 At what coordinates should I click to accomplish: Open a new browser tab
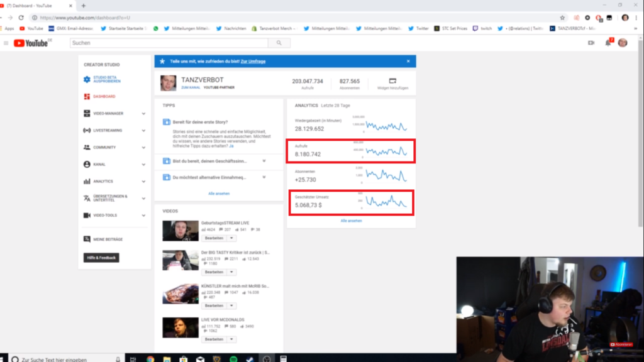(x=84, y=6)
